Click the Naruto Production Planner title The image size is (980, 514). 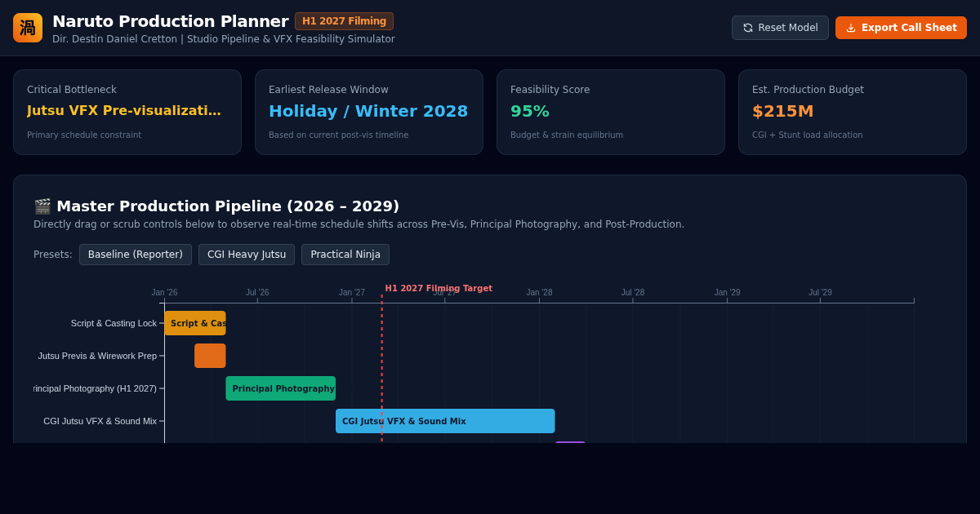(x=170, y=21)
